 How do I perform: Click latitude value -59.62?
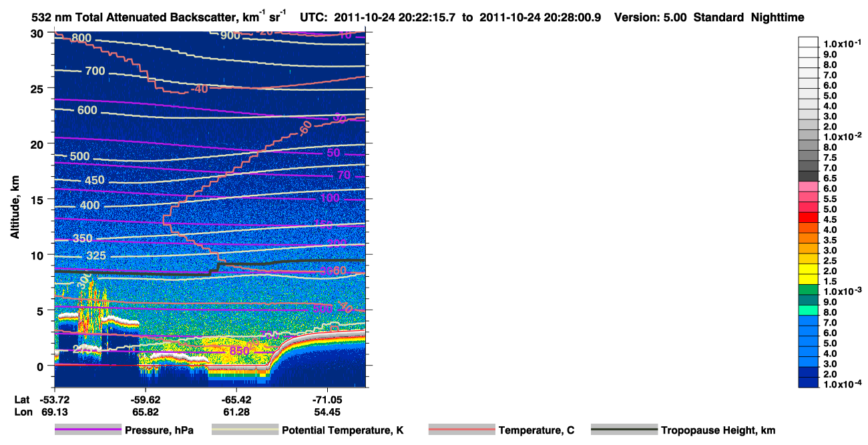(146, 400)
